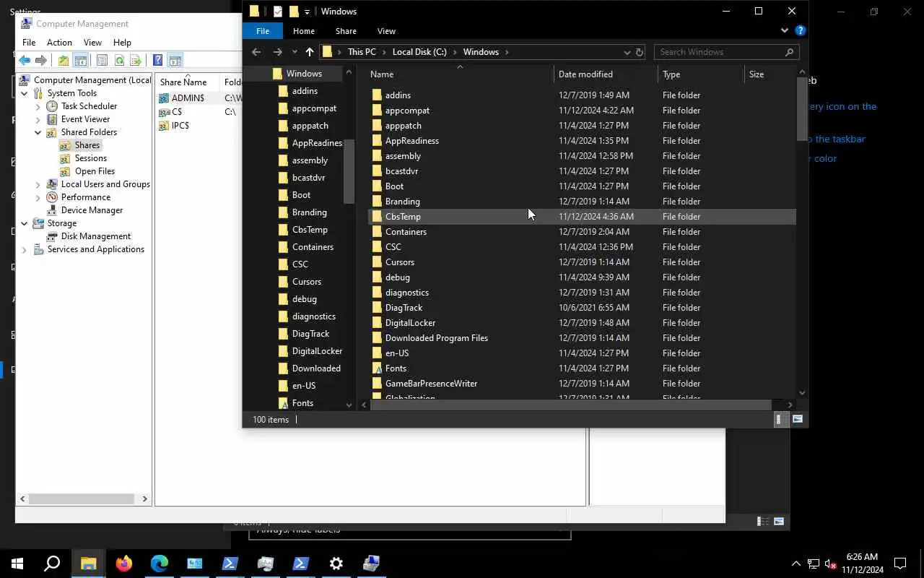Click New Folder icon in Explorer's title bar

click(x=294, y=12)
